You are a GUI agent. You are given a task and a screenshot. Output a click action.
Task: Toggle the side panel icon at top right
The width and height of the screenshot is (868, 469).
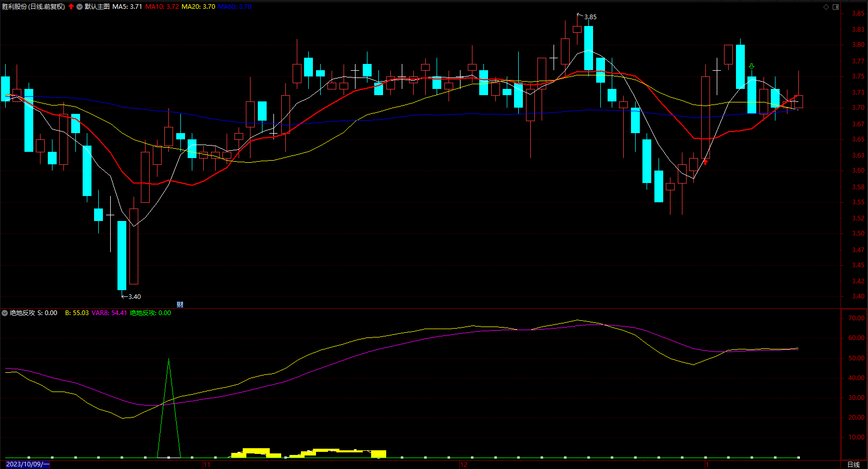(x=836, y=7)
